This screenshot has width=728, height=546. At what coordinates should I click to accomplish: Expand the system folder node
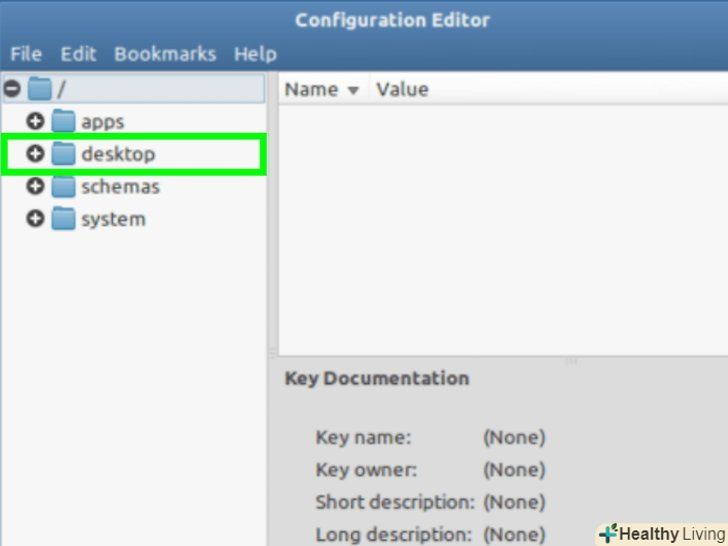click(x=36, y=219)
